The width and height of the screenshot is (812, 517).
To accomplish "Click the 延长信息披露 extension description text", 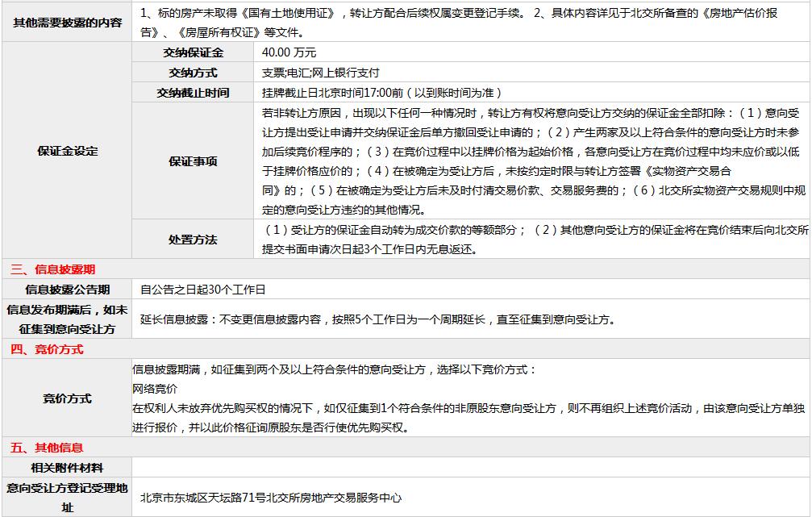I will tap(377, 319).
